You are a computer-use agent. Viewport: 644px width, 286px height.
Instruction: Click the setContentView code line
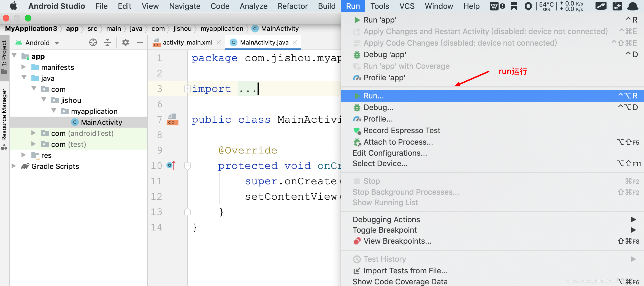293,196
